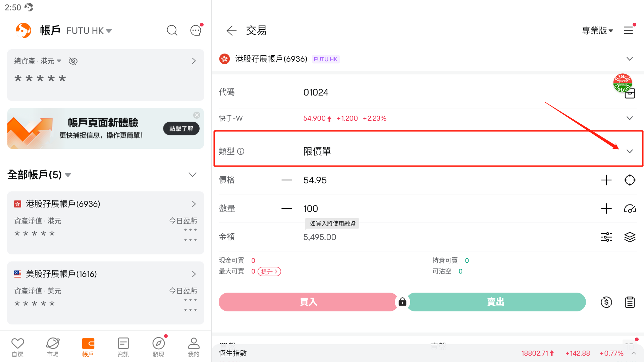Collapse the all accounts list chevron
This screenshot has width=644, height=362.
click(x=193, y=175)
